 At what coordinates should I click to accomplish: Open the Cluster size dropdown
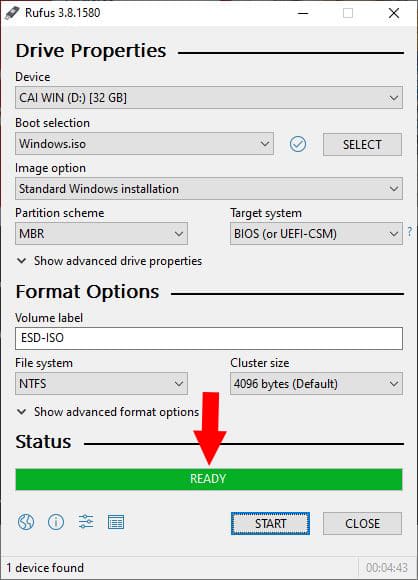(x=316, y=384)
